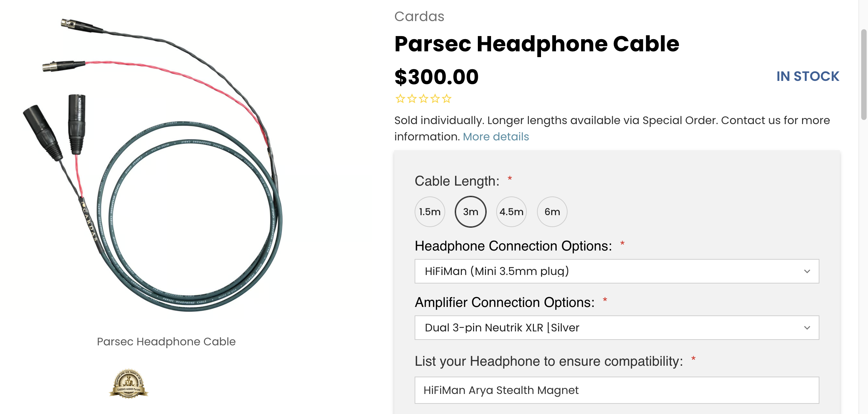The image size is (868, 414).
Task: Click the IN STOCK status label
Action: pyautogui.click(x=808, y=76)
